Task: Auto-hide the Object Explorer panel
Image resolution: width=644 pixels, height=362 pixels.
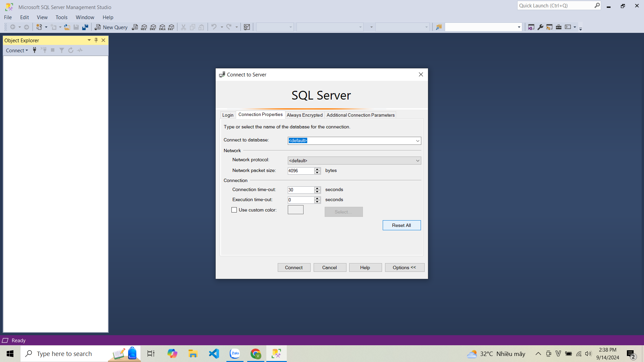Action: (96, 40)
